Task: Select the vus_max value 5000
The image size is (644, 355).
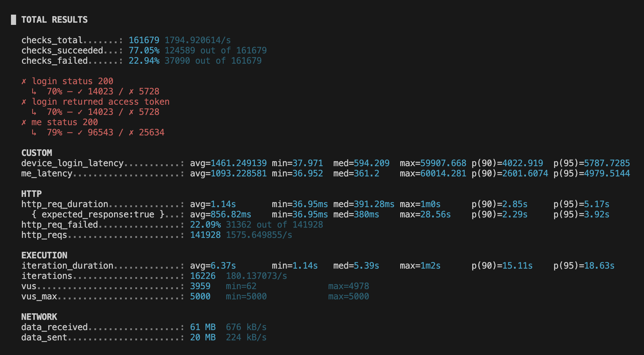Action: [200, 296]
